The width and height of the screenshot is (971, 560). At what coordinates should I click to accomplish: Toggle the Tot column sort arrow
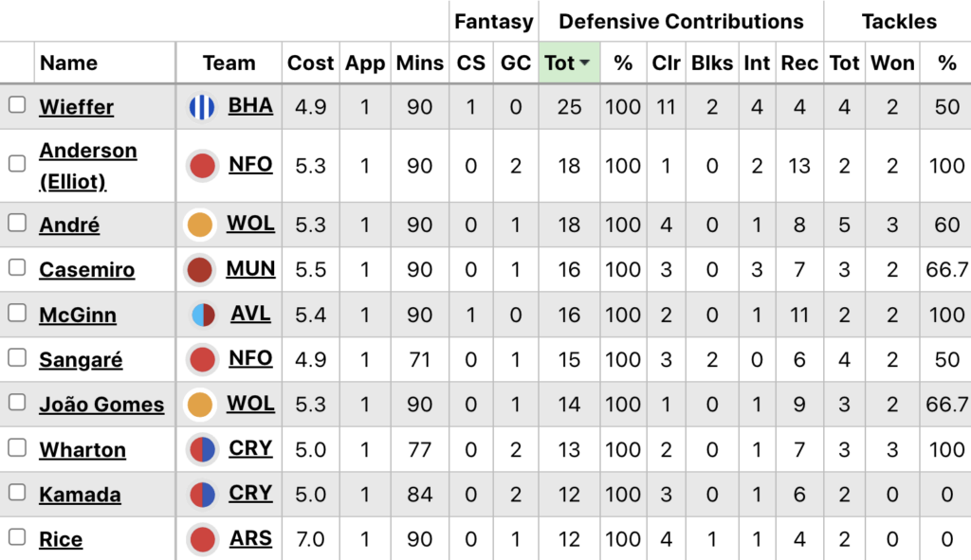click(x=585, y=63)
